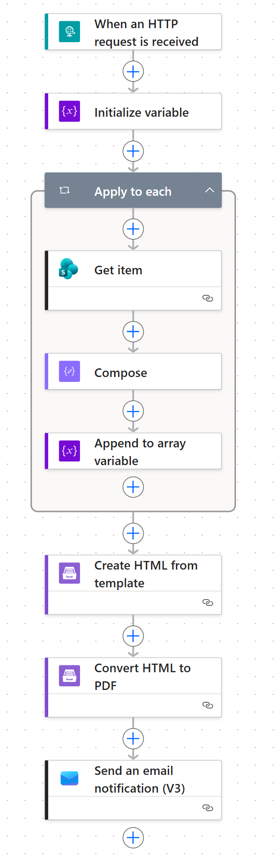Click the Initialize variable curly-brace icon
This screenshot has height=868, width=275.
click(x=70, y=111)
